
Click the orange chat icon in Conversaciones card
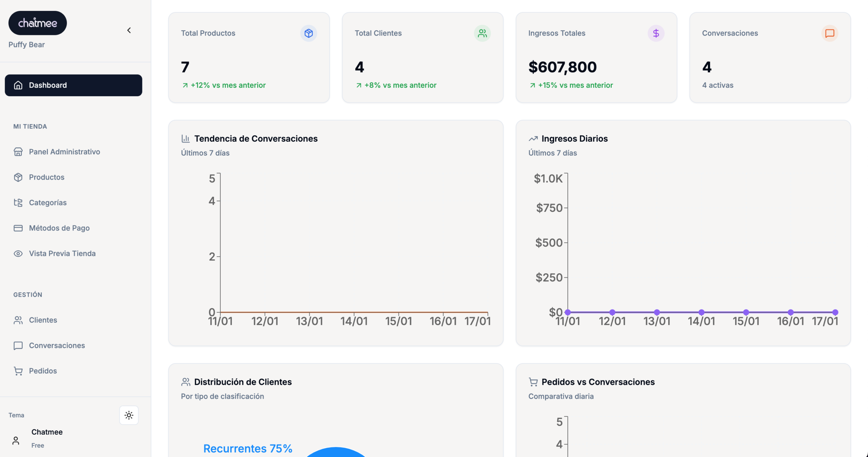click(x=829, y=33)
